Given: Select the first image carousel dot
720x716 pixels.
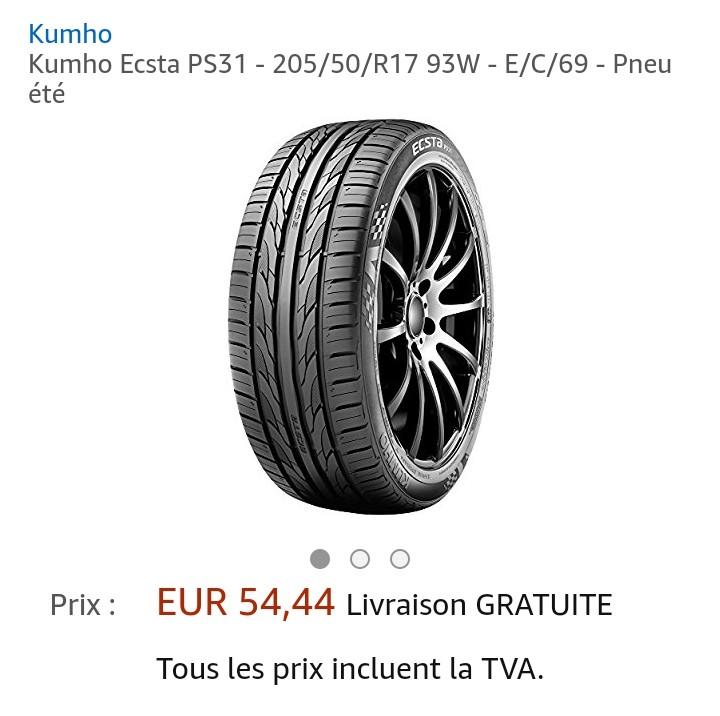Looking at the screenshot, I should point(320,559).
